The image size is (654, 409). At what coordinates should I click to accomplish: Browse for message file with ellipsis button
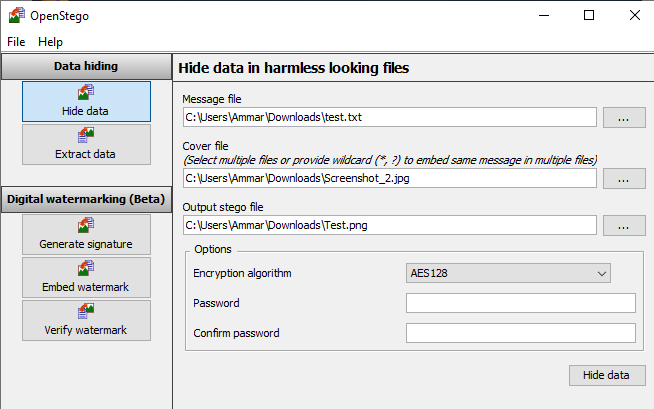click(624, 118)
